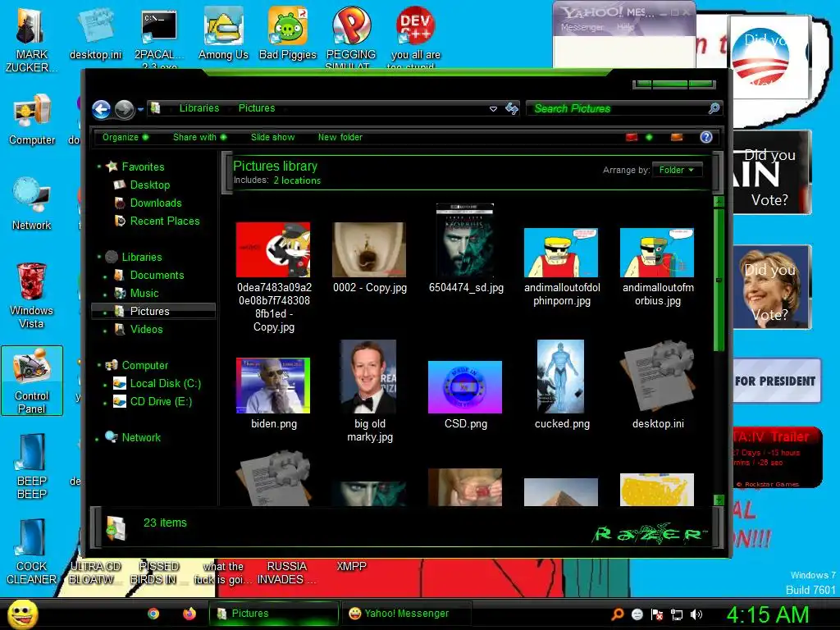This screenshot has height=630, width=840.
Task: Open Local Disk (C:) in sidebar
Action: [x=165, y=384]
